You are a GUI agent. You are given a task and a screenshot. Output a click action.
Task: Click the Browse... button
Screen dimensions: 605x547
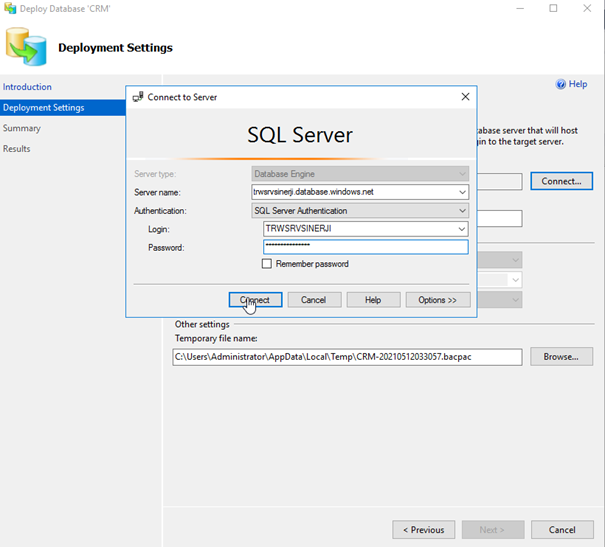561,356
